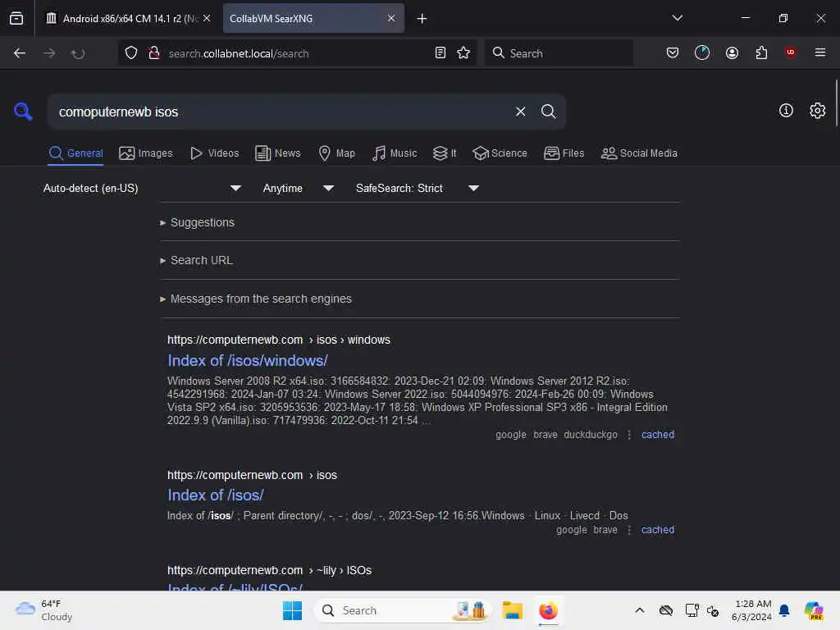This screenshot has width=840, height=630.
Task: Go back with the browser back arrow
Action: pyautogui.click(x=20, y=53)
